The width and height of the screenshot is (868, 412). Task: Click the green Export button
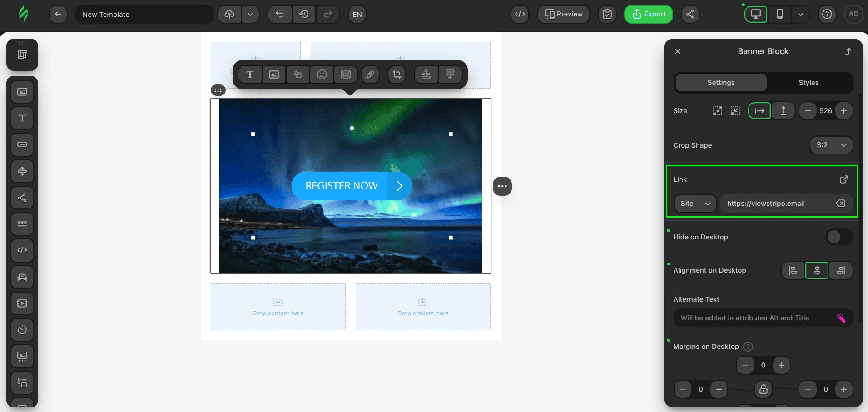(649, 14)
